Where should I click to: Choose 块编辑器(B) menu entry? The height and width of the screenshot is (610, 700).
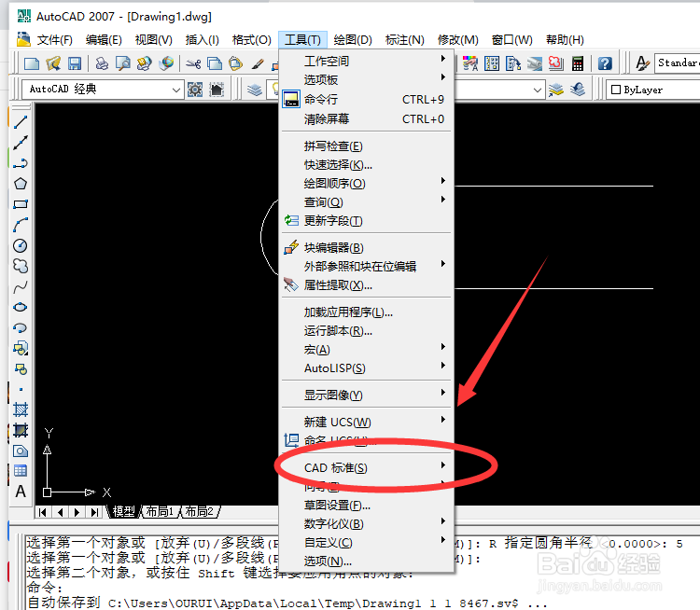366,248
